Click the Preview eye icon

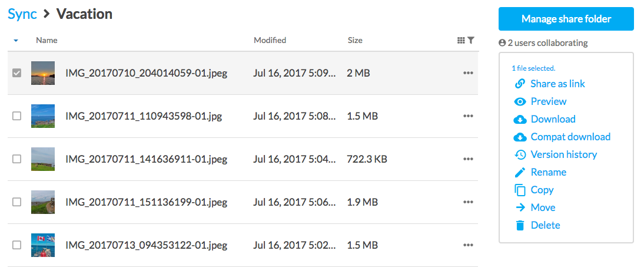(520, 101)
